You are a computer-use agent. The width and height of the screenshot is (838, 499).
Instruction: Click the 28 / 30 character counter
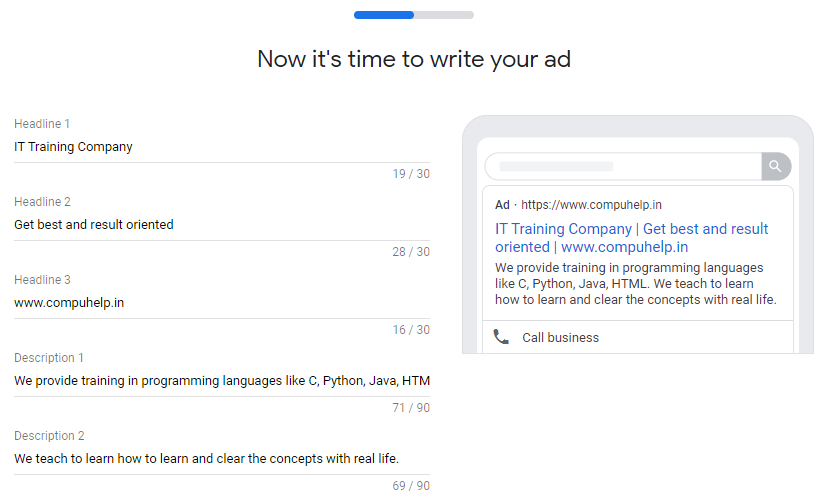(x=411, y=252)
